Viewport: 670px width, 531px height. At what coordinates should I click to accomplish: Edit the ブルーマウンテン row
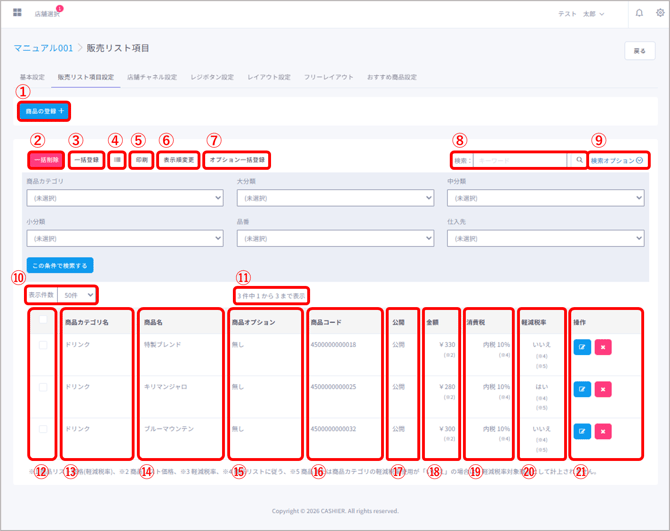click(x=582, y=431)
